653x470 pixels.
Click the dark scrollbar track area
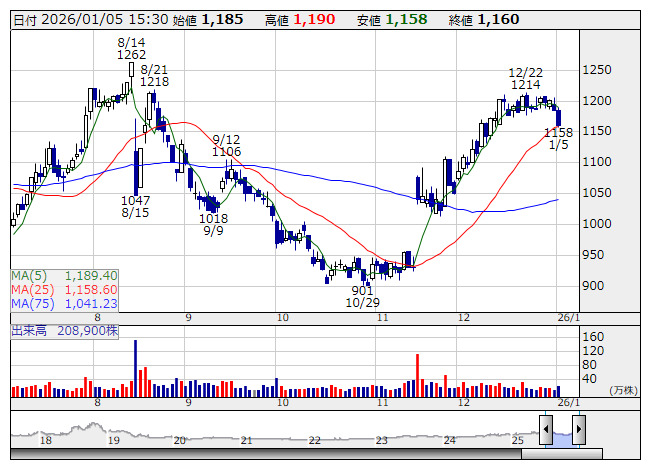(266, 454)
